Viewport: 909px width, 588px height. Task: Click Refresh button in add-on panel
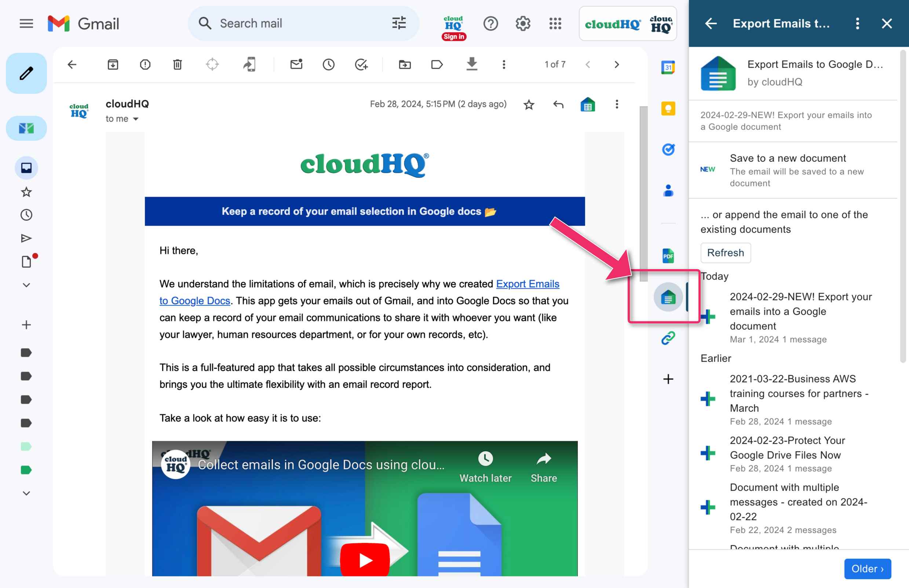pos(725,253)
